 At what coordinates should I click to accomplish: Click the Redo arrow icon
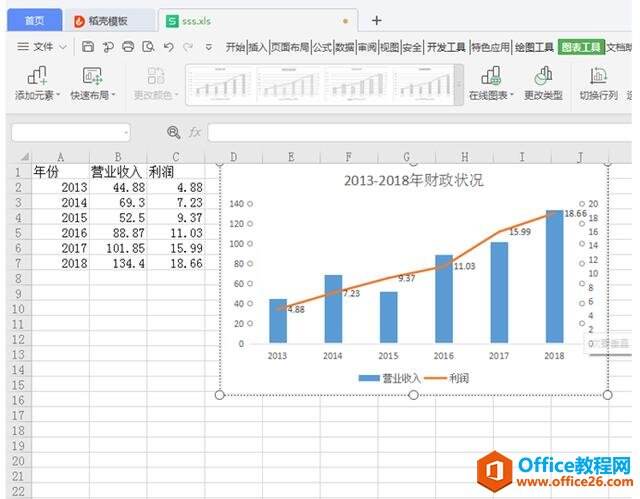coord(188,47)
